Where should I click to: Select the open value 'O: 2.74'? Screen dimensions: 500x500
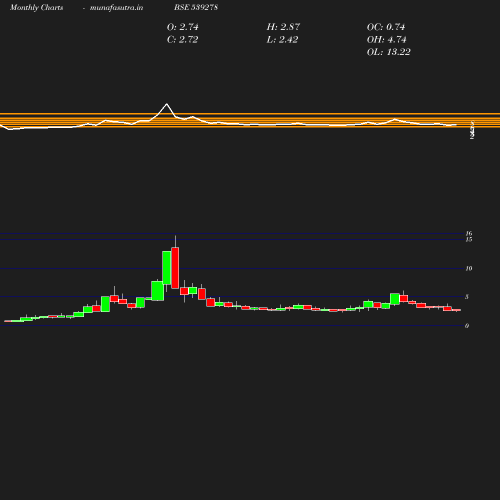coord(183,27)
